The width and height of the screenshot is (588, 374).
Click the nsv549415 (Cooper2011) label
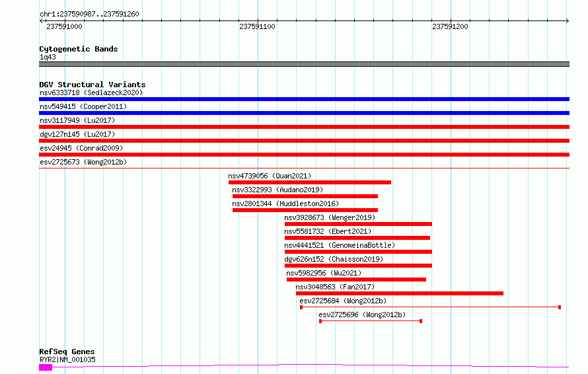click(x=83, y=106)
